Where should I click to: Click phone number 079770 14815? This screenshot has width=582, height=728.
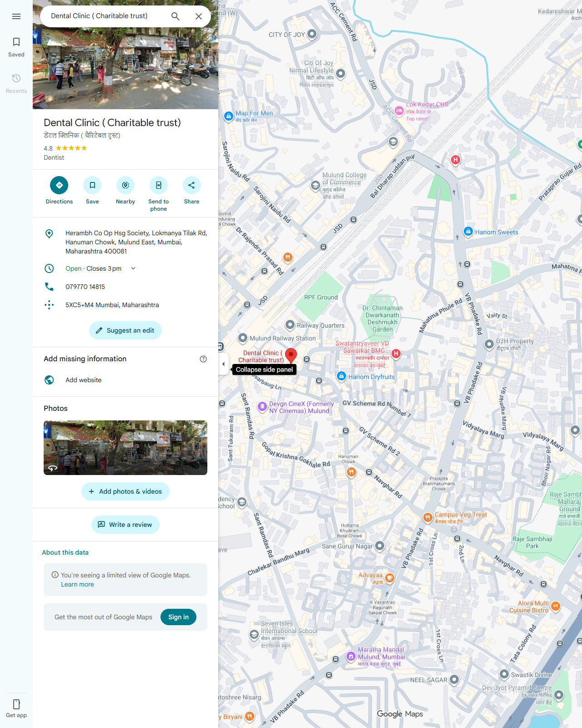[x=85, y=287]
